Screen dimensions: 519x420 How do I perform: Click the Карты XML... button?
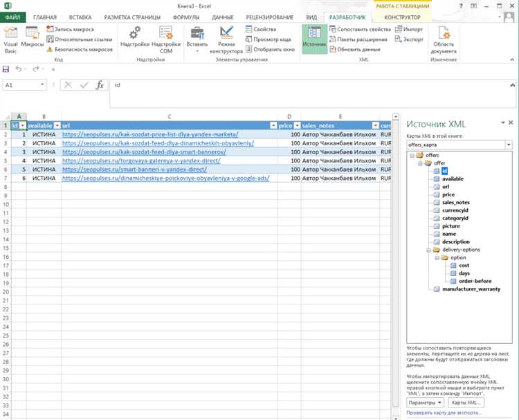[466, 403]
